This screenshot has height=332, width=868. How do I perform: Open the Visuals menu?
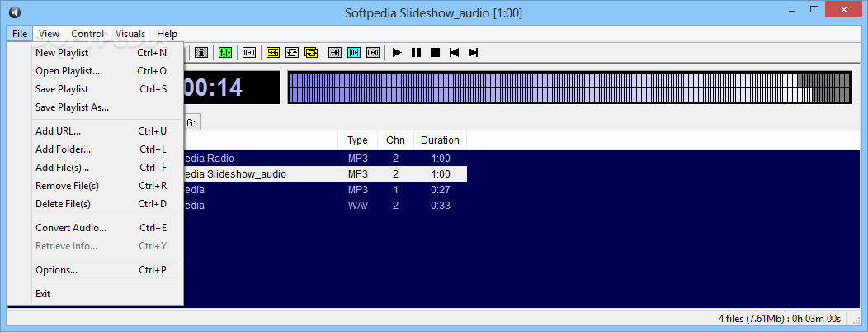click(130, 34)
